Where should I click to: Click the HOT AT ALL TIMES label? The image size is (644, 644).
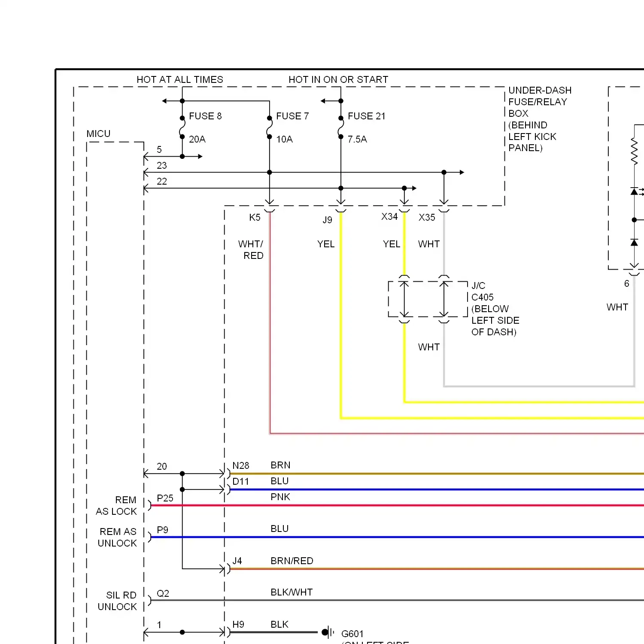tap(179, 79)
